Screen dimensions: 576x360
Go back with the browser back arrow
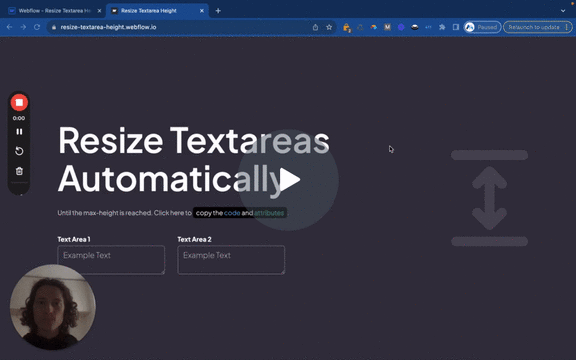[10, 27]
